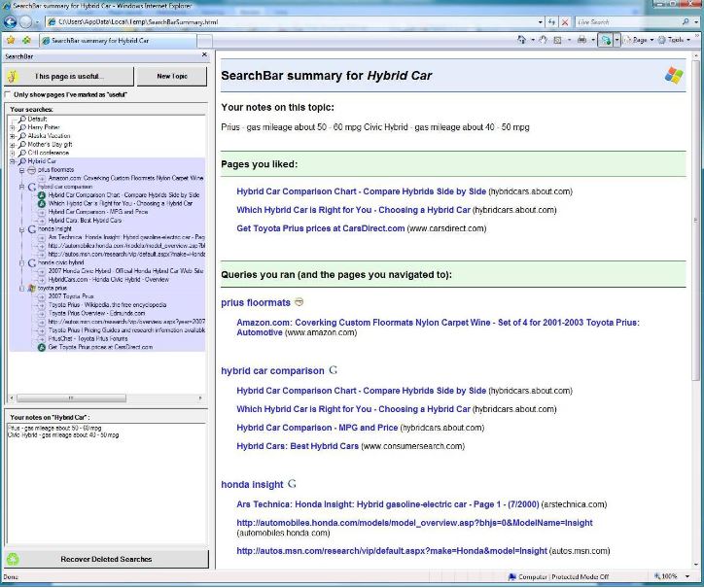Image resolution: width=704 pixels, height=588 pixels.
Task: Open the Home page icon in toolbar
Action: [522, 40]
